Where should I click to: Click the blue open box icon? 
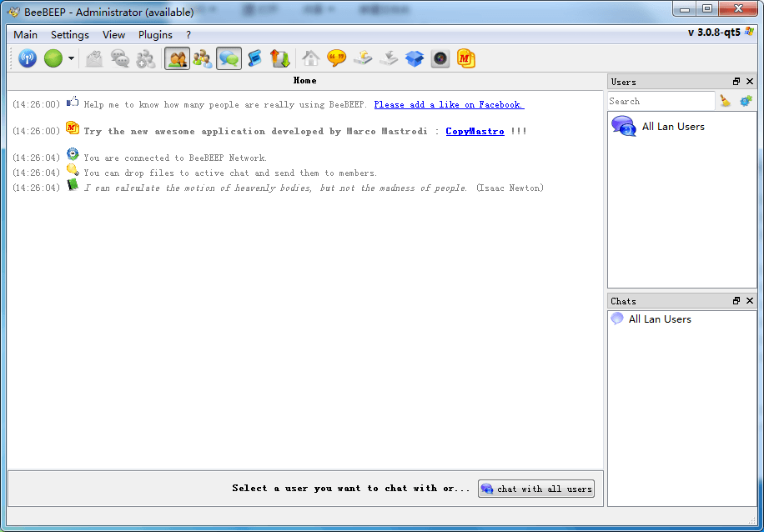point(415,58)
